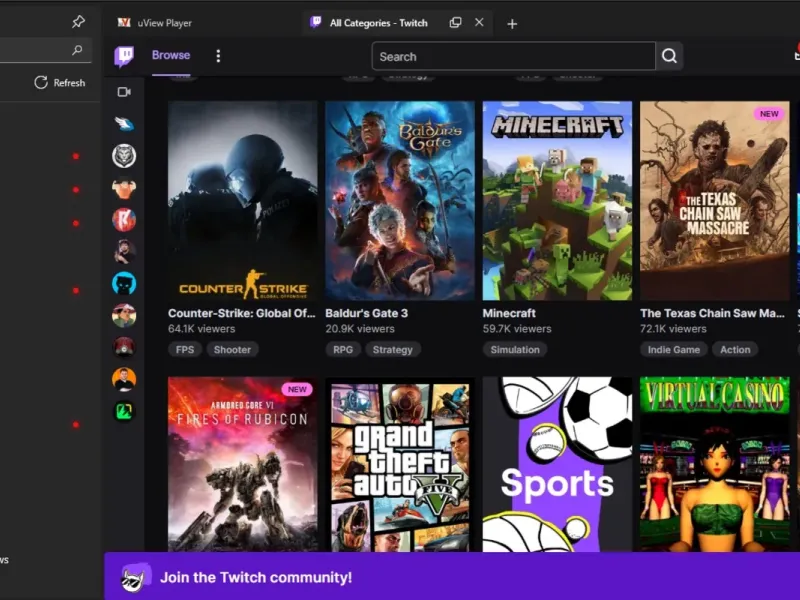This screenshot has height=600, width=800.
Task: Open the Browse tab in Twitch
Action: coord(171,55)
